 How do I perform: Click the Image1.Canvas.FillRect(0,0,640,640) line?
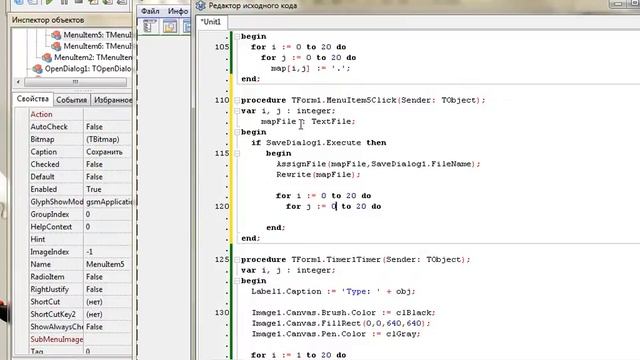pyautogui.click(x=341, y=323)
